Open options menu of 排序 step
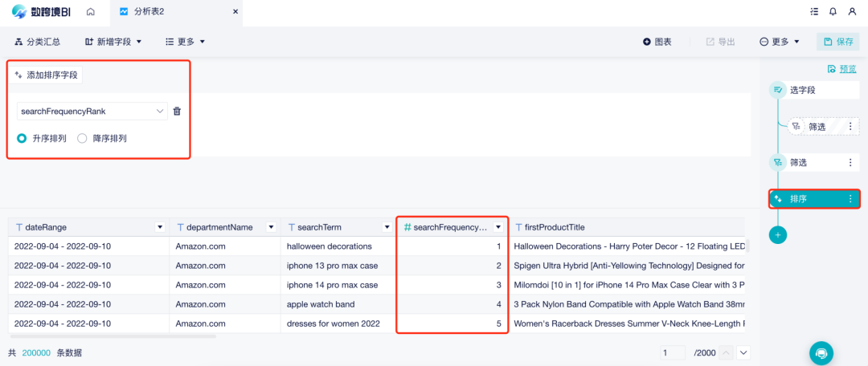 [851, 199]
